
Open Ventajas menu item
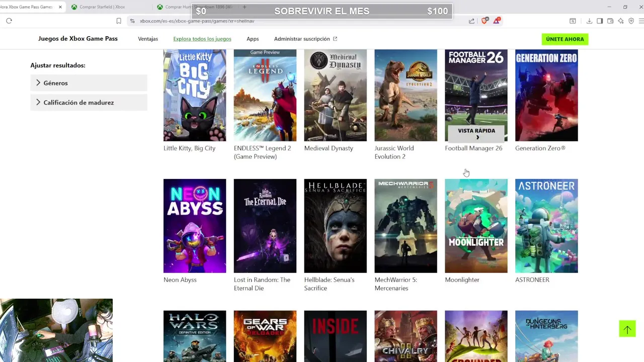click(148, 39)
